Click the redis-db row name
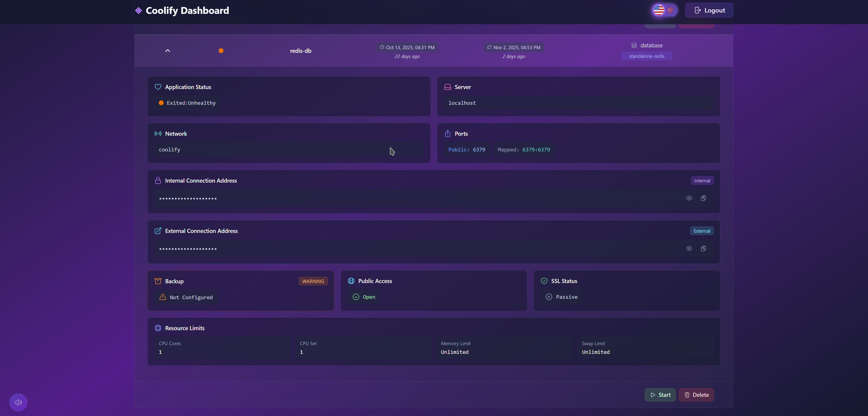868x416 pixels. click(301, 51)
